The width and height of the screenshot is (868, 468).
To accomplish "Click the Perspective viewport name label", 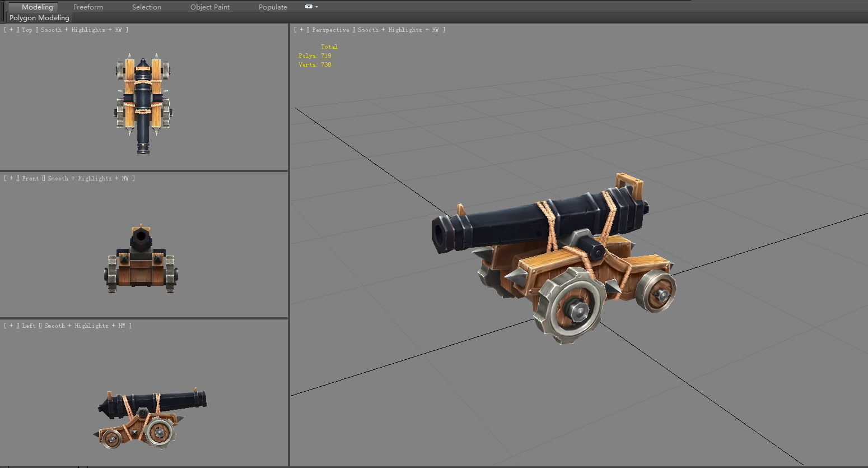I will coord(330,30).
